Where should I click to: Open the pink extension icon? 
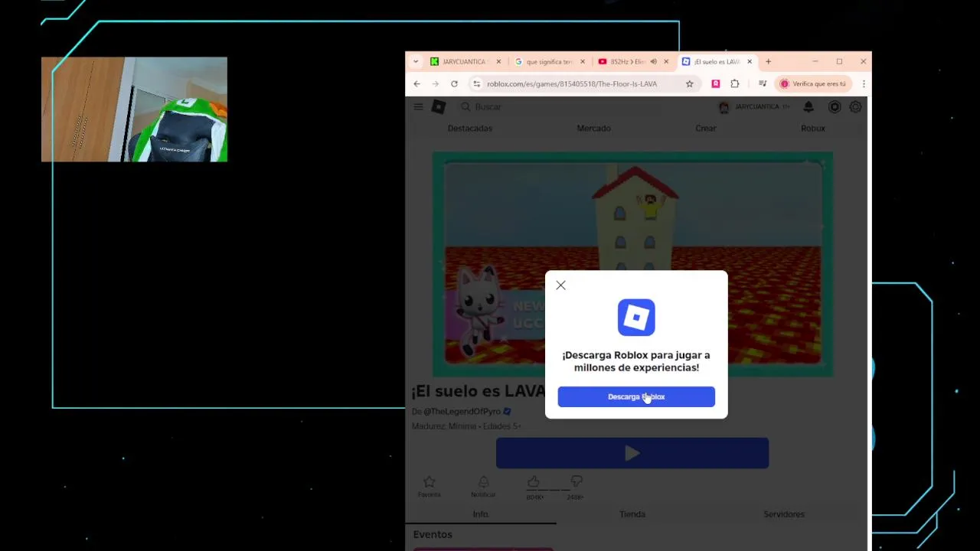pyautogui.click(x=716, y=84)
